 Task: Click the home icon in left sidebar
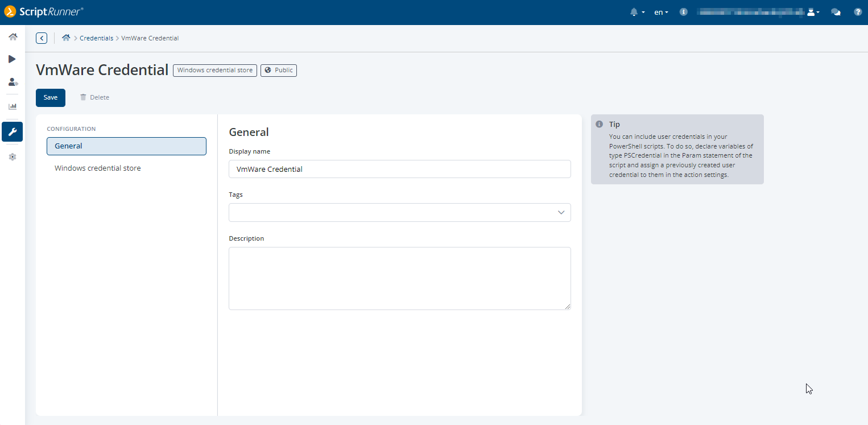pyautogui.click(x=13, y=37)
